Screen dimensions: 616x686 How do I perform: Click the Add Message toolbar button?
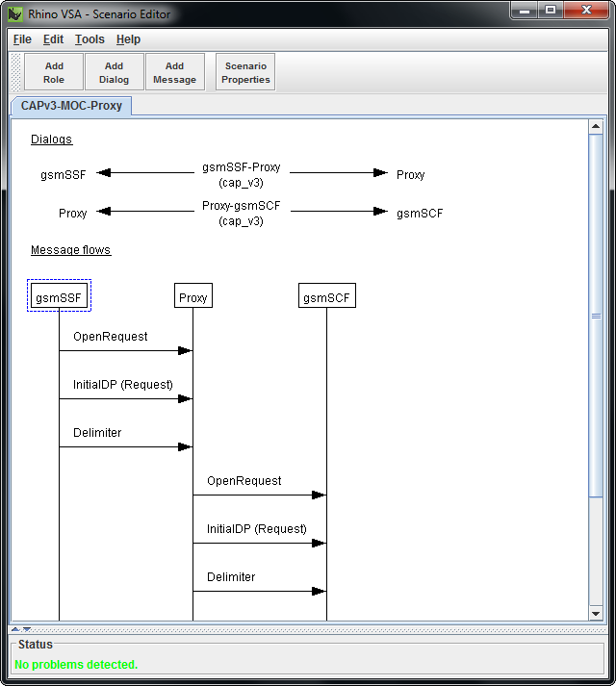pyautogui.click(x=174, y=73)
